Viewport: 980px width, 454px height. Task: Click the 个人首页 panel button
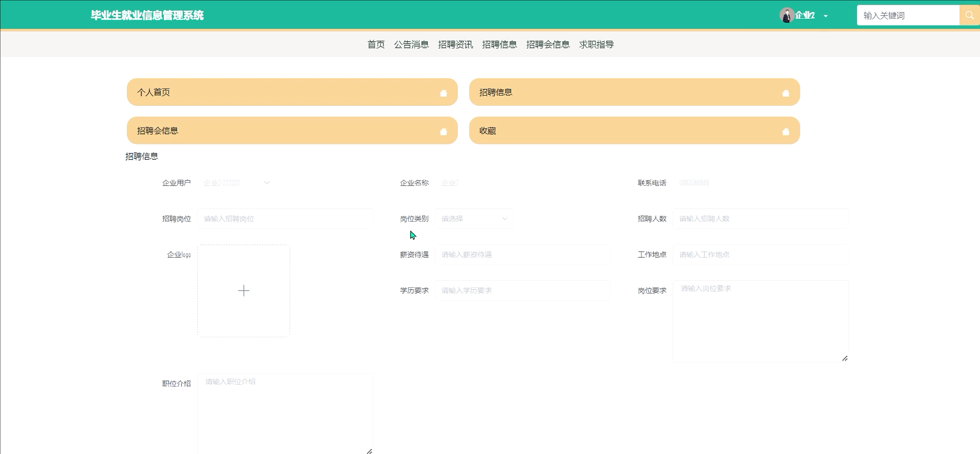292,92
